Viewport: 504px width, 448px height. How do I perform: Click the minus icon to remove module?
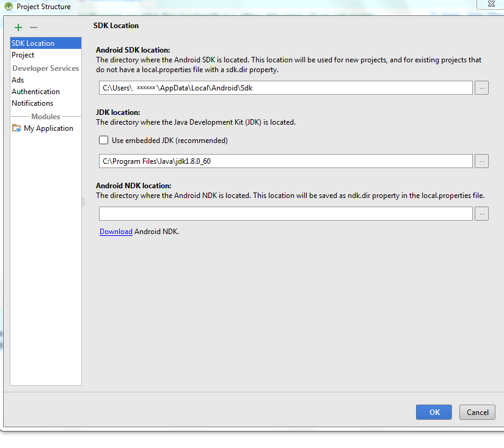point(33,27)
